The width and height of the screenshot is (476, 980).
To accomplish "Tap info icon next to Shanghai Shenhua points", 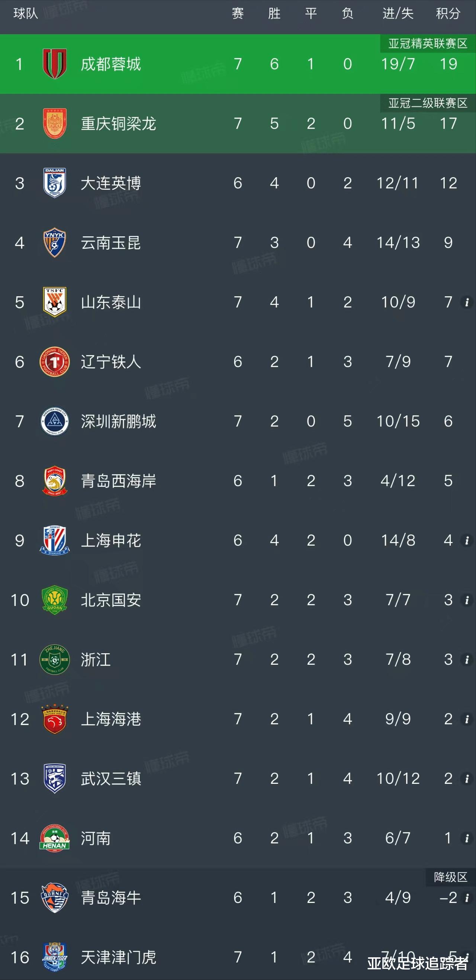I will 466,540.
